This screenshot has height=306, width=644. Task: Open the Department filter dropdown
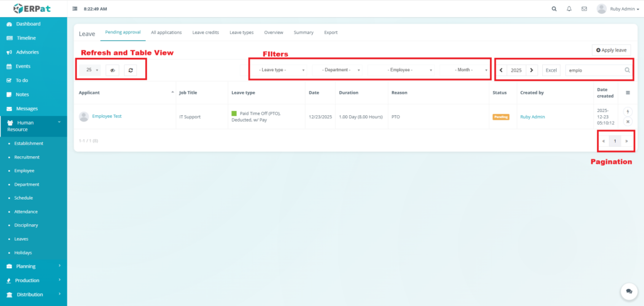(340, 71)
